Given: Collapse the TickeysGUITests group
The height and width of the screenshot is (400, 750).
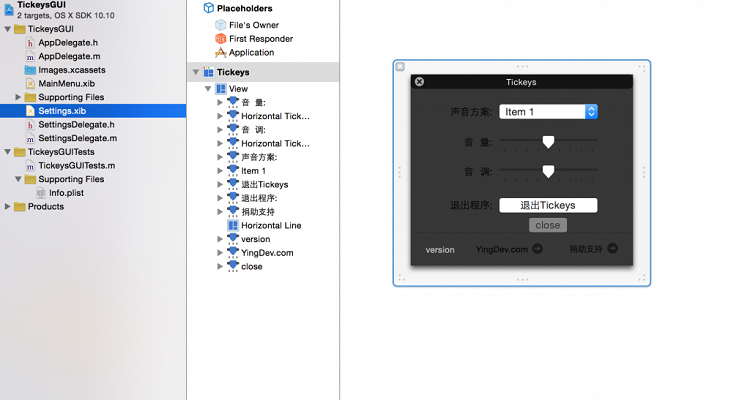Looking at the screenshot, I should coord(8,152).
